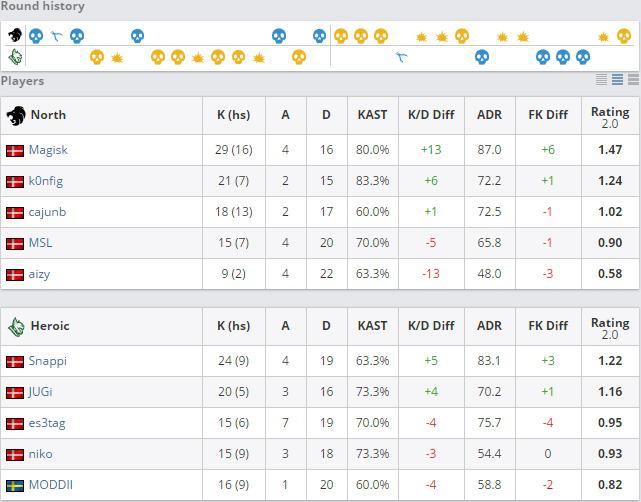Viewport: 641px width, 502px height.
Task: Switch to the middle stats table view
Action: (618, 80)
